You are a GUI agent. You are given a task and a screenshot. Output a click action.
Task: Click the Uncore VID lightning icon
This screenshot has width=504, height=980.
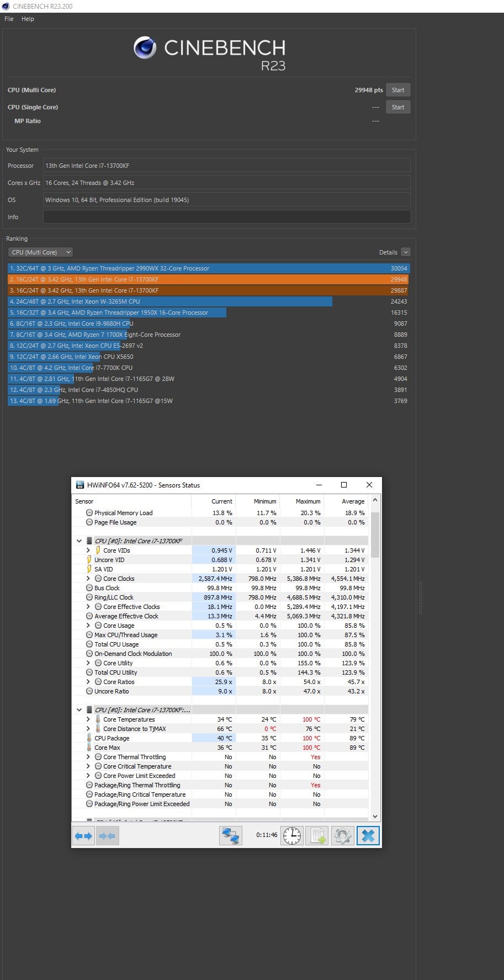point(89,559)
